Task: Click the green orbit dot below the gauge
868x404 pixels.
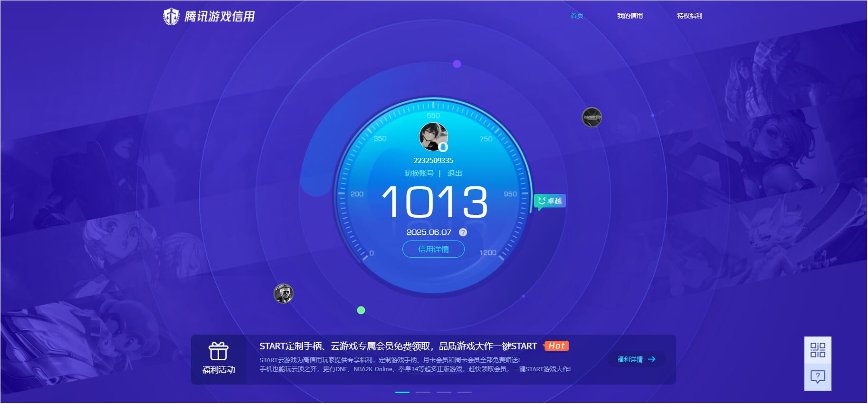Action: tap(361, 310)
